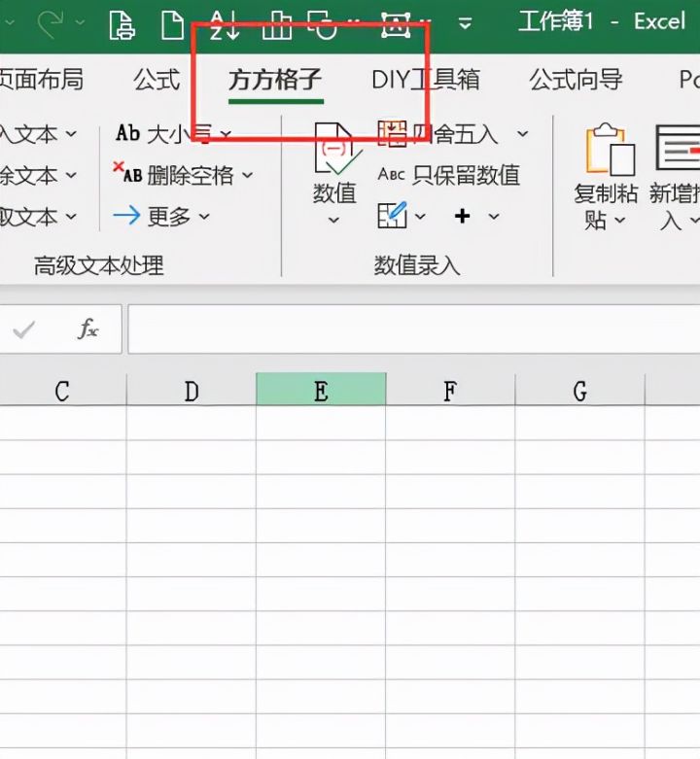Expand the table pencil icon dropdown
This screenshot has width=700, height=759.
(x=420, y=217)
